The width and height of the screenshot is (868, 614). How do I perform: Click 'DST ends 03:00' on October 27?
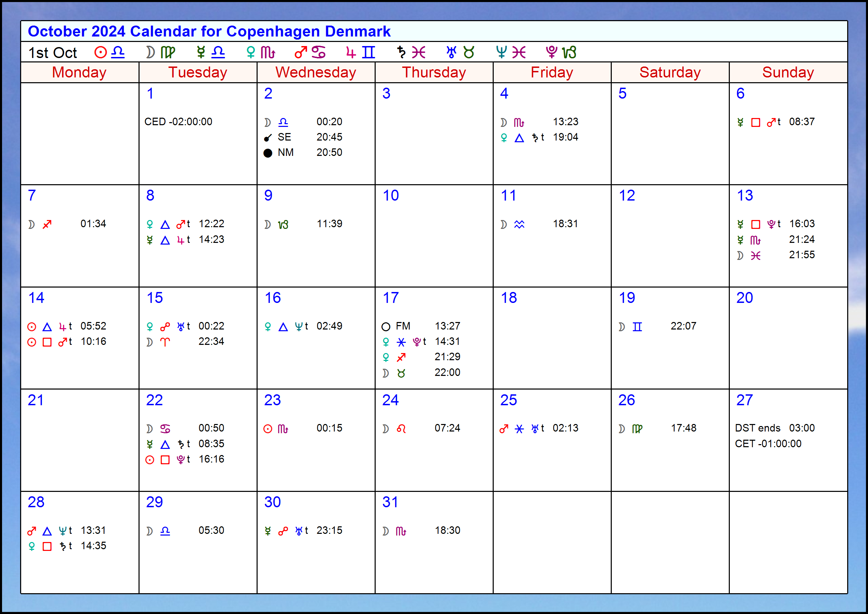[x=775, y=428]
